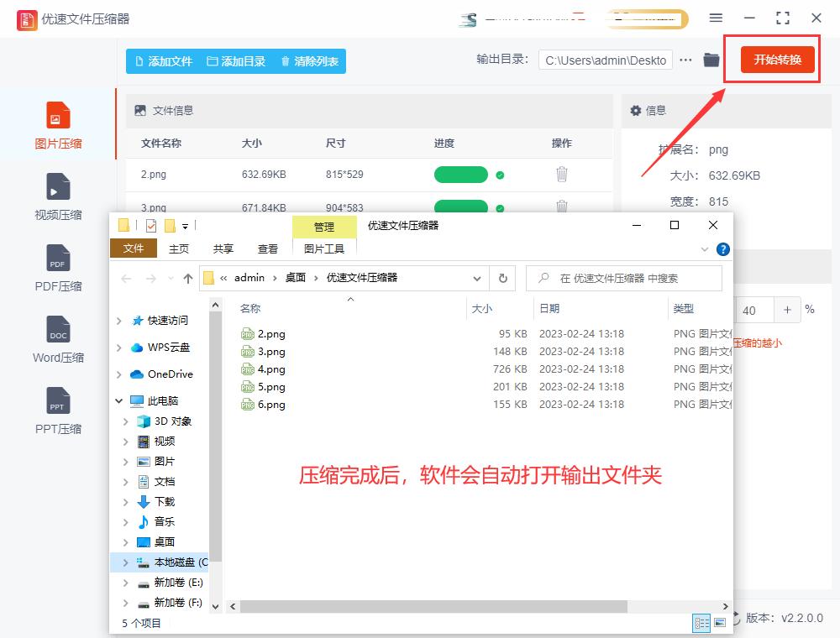This screenshot has height=638, width=840.
Task: Click the output directory path field
Action: [x=605, y=60]
